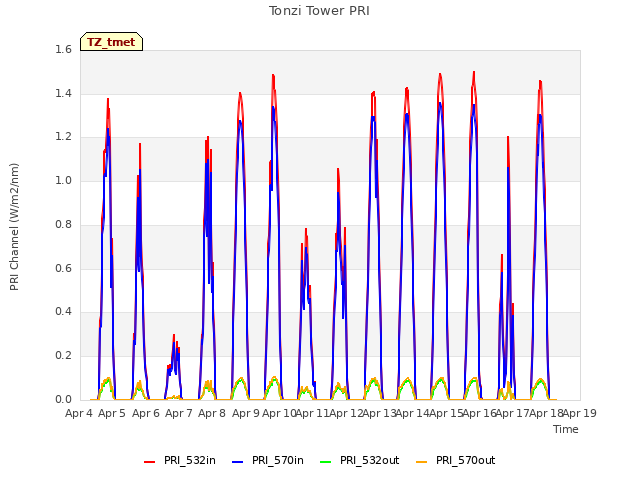The height and width of the screenshot is (480, 640).
Task: Click the chart title Tonzi Tower PRI
Action: tap(319, 11)
